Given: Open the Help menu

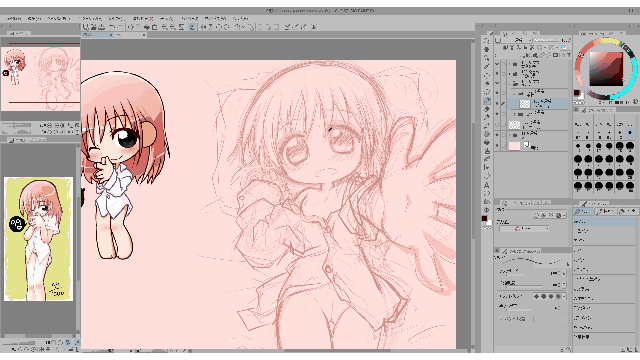Looking at the screenshot, I should (x=240, y=19).
